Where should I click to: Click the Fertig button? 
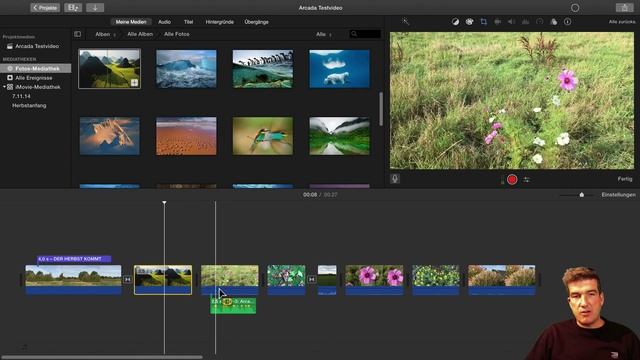pyautogui.click(x=624, y=179)
